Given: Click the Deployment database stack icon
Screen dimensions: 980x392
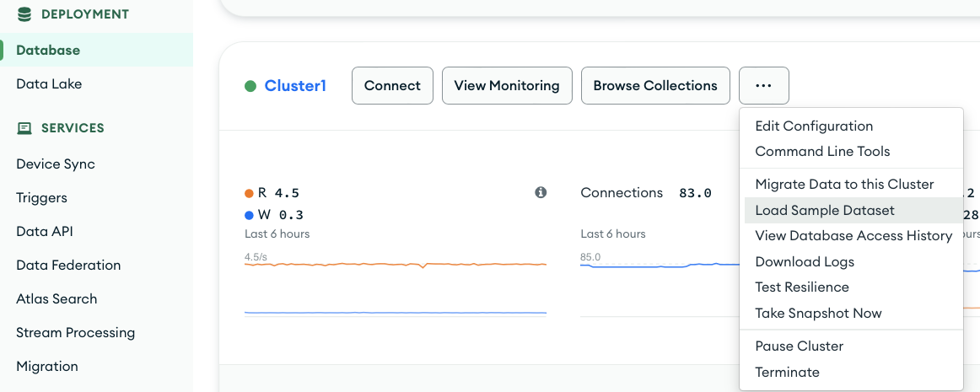Looking at the screenshot, I should point(24,13).
